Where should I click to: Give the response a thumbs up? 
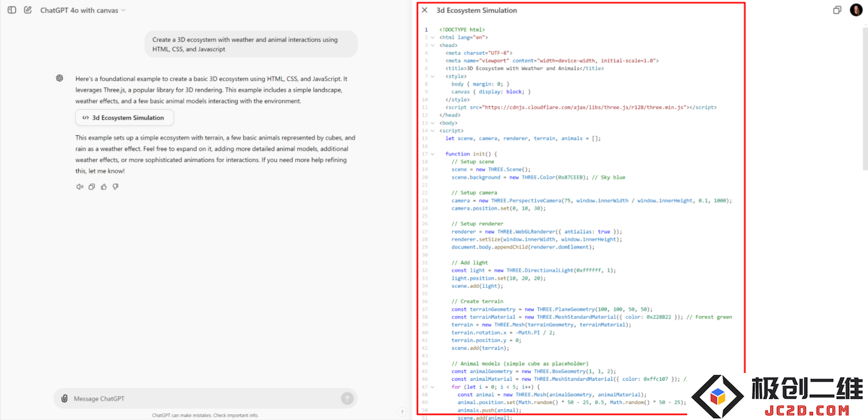click(x=103, y=187)
